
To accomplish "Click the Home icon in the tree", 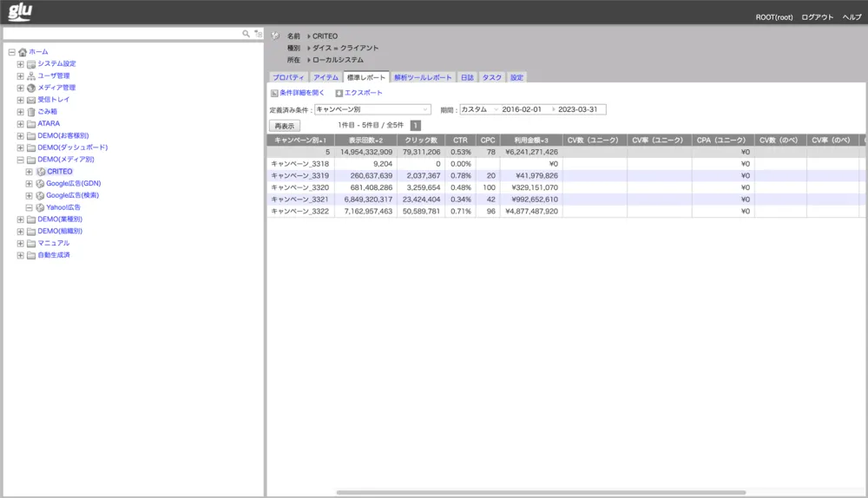I will click(23, 52).
